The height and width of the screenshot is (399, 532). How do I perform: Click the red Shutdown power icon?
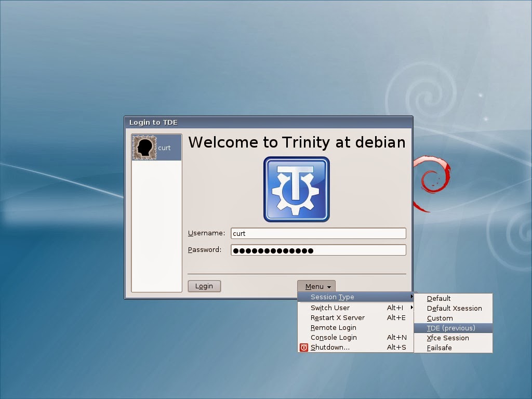pos(303,347)
